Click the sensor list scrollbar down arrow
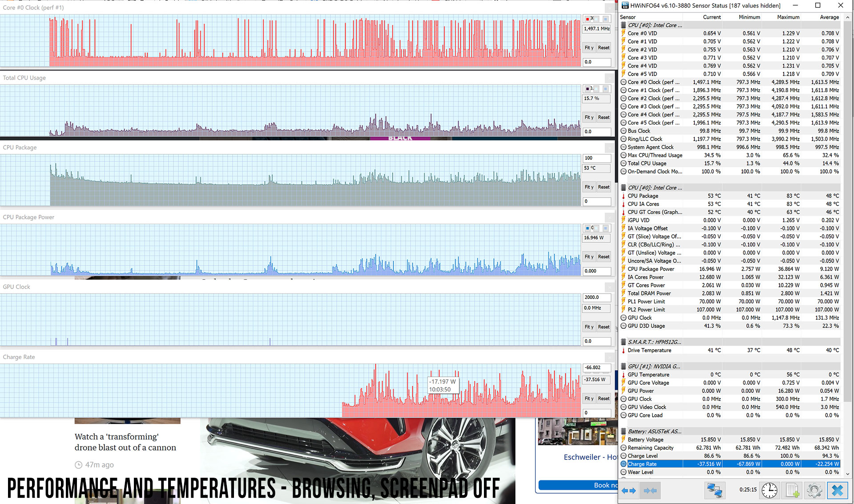The image size is (854, 504). [x=847, y=473]
